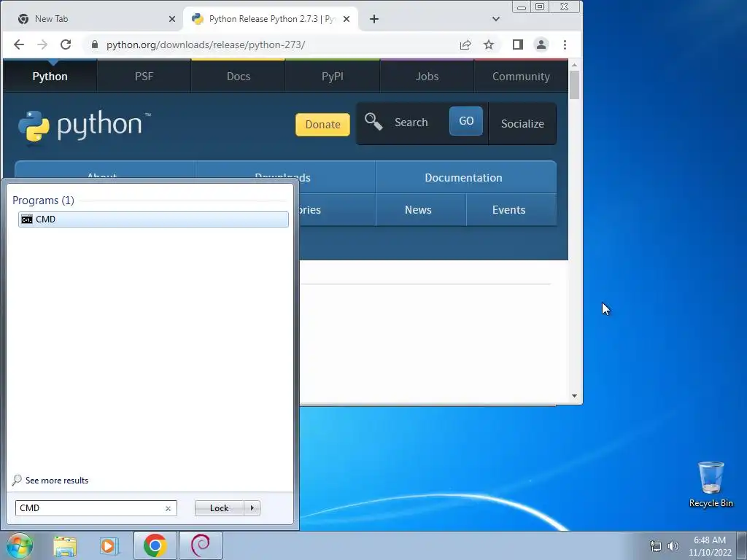Open the Docs top nav item

(x=239, y=76)
